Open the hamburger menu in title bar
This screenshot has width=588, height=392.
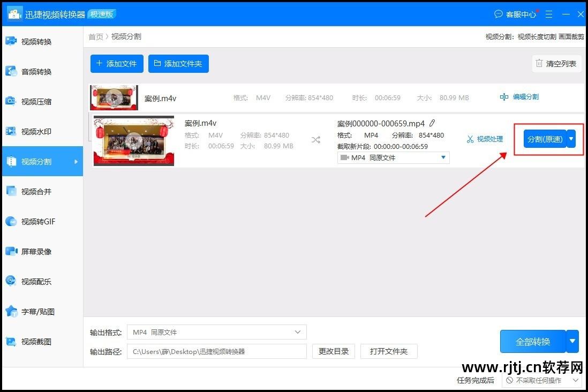(548, 14)
